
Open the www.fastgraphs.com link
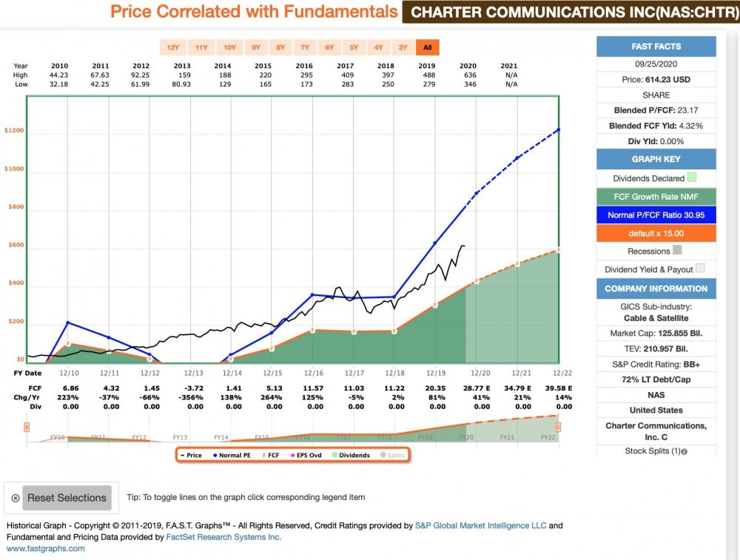point(46,549)
